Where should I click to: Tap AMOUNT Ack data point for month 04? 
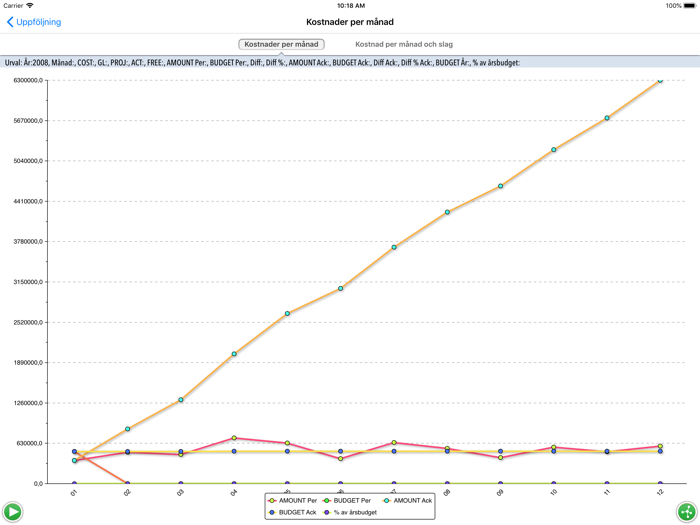[234, 354]
